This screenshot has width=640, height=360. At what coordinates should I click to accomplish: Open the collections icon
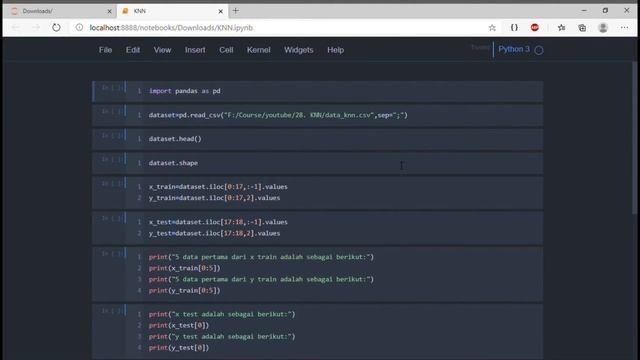(x=582, y=28)
